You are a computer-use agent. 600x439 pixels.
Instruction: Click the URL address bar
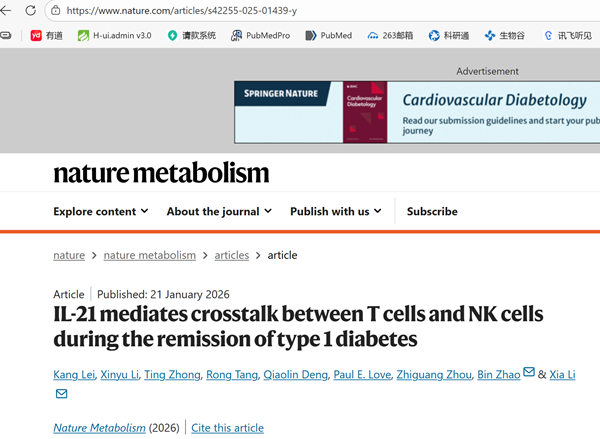point(300,10)
